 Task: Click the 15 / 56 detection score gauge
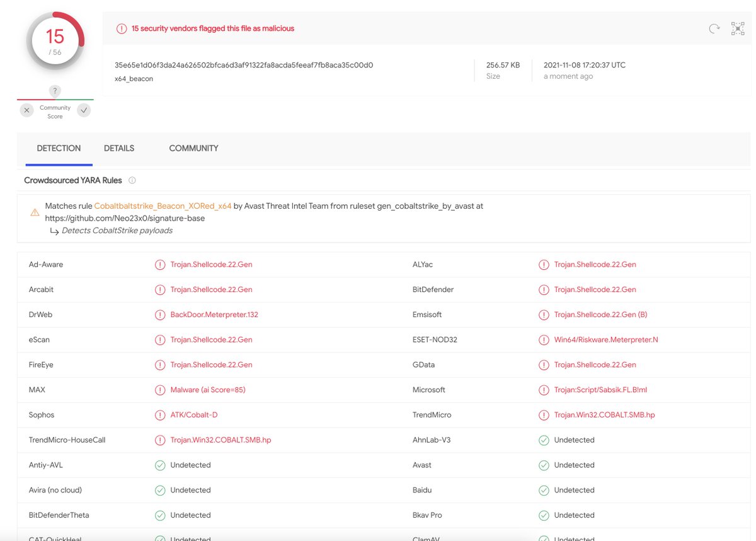[x=55, y=42]
